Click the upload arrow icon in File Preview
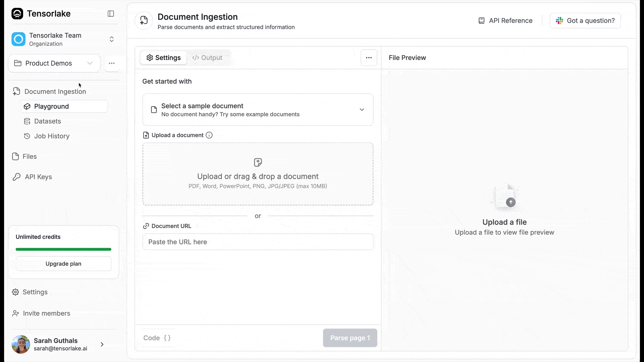The width and height of the screenshot is (644, 362). click(511, 202)
